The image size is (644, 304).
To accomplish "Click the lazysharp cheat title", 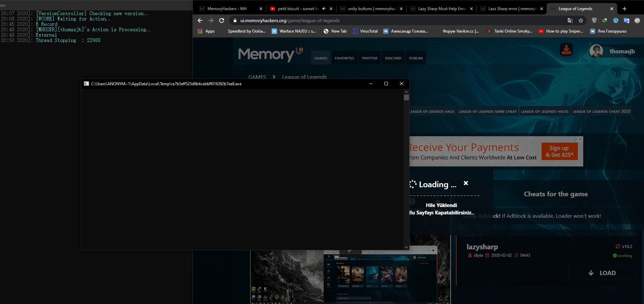I will tap(482, 247).
